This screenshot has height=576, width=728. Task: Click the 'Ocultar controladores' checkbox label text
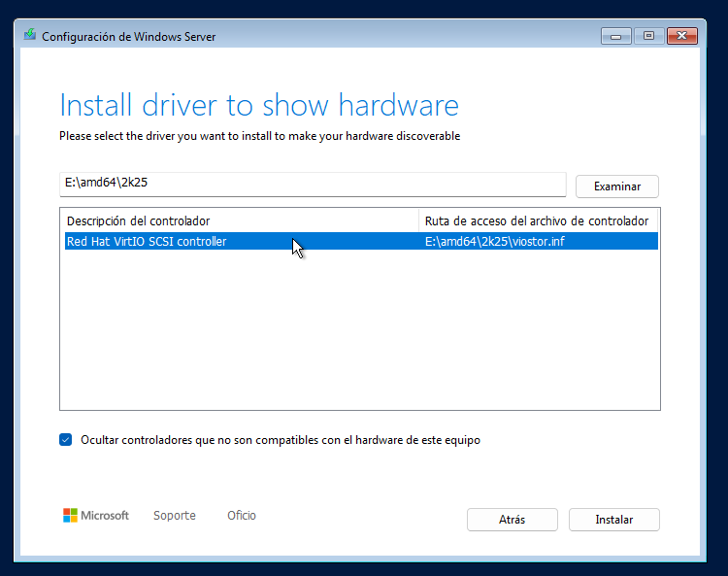(x=281, y=440)
